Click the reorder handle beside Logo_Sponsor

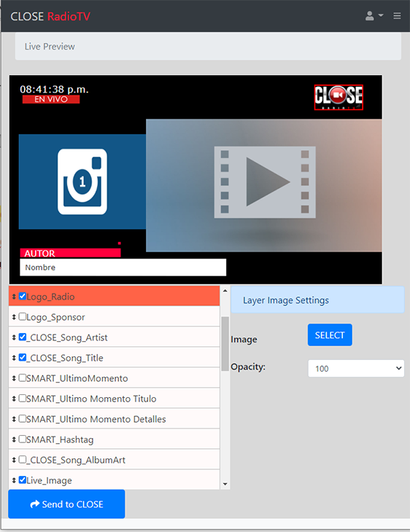click(14, 317)
